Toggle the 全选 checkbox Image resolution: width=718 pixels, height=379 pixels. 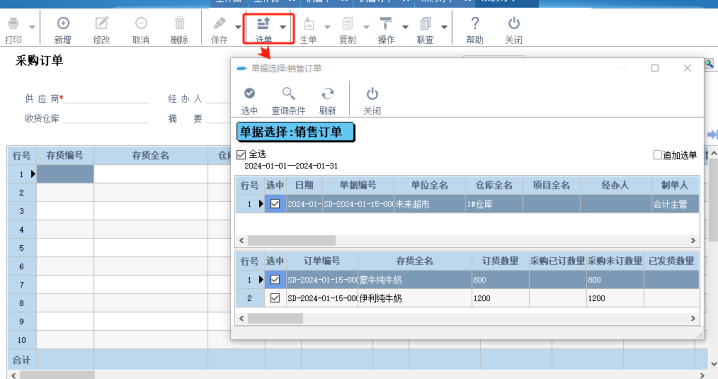click(x=241, y=155)
